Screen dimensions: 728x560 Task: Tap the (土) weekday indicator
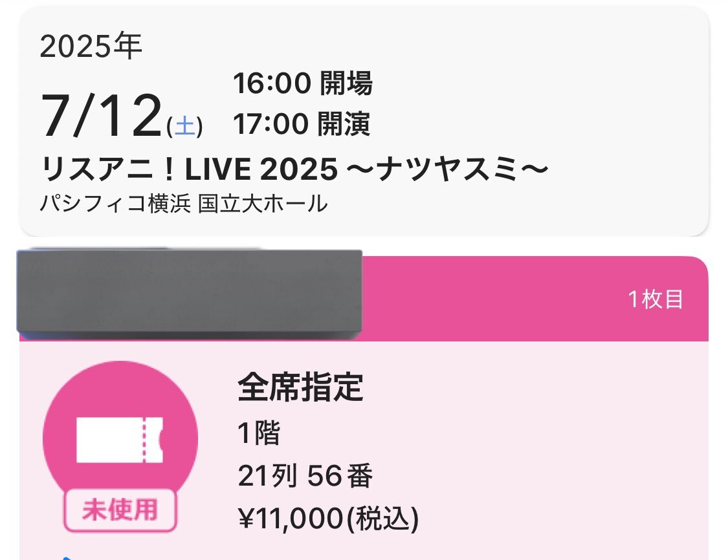pos(184,126)
